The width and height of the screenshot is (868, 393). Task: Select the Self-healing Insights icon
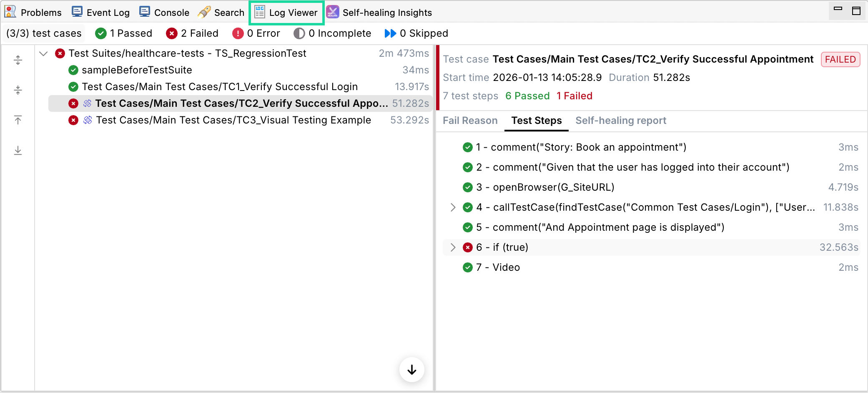click(333, 13)
